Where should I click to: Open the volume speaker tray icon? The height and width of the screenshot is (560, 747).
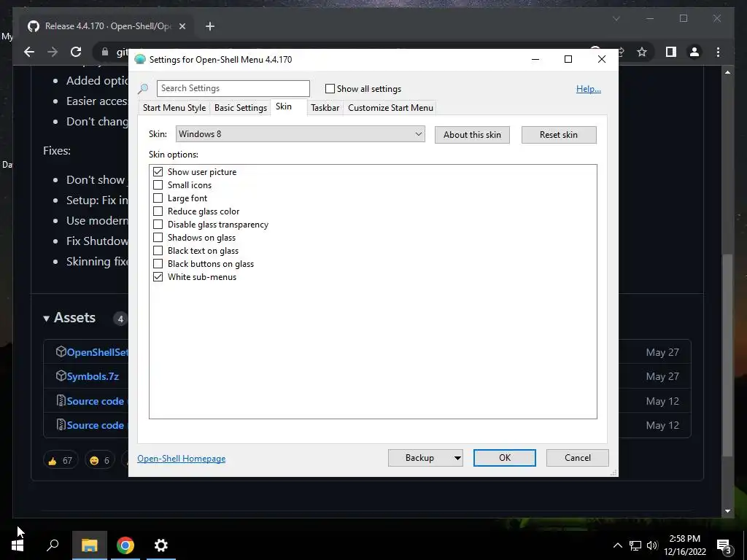(x=652, y=545)
